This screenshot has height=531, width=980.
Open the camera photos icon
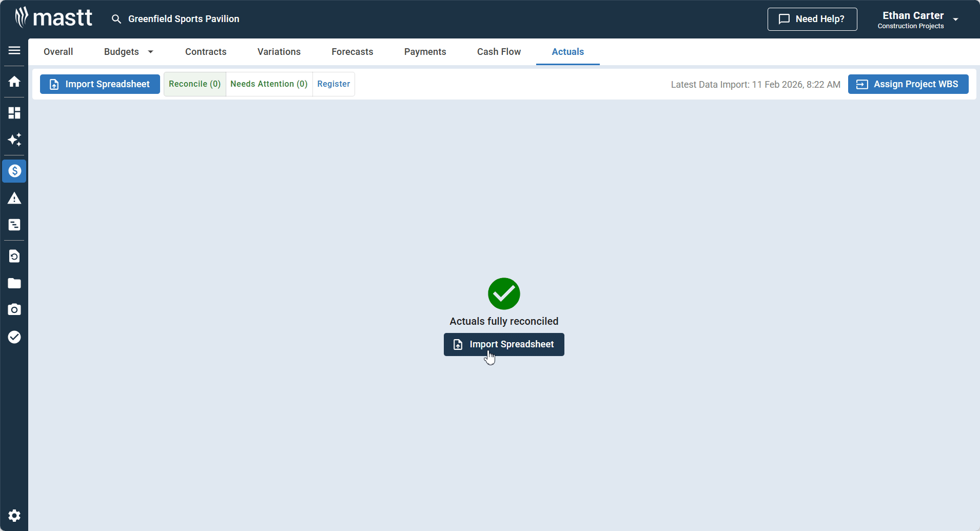[14, 309]
